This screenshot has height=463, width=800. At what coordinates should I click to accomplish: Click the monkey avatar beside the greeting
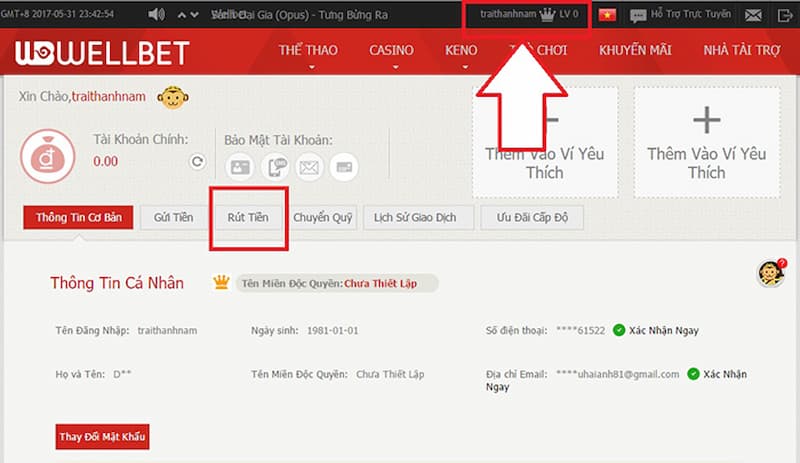coord(176,97)
